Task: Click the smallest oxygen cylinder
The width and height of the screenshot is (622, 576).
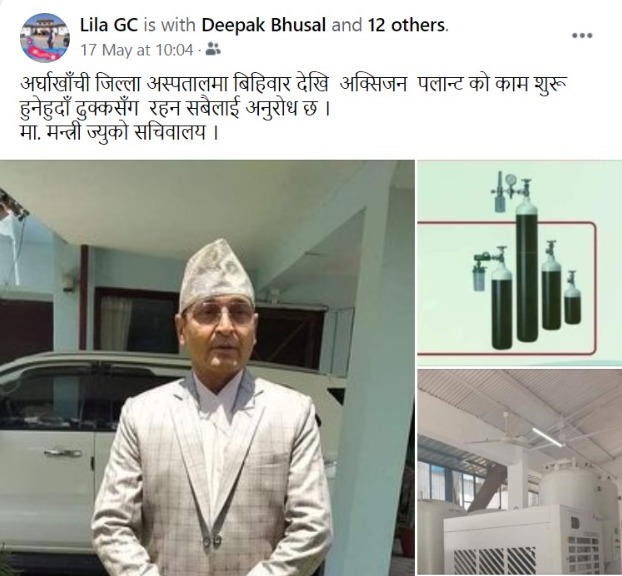Action: (x=572, y=298)
